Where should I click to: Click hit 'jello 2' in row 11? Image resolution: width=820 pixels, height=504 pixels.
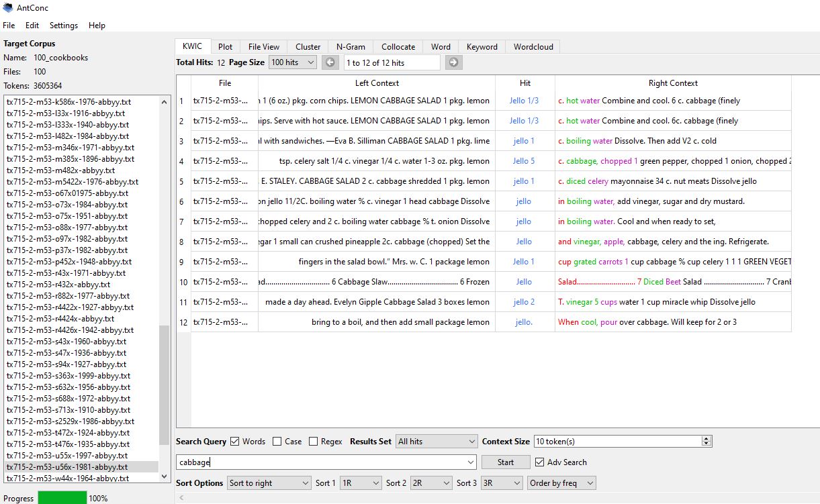[x=525, y=302]
